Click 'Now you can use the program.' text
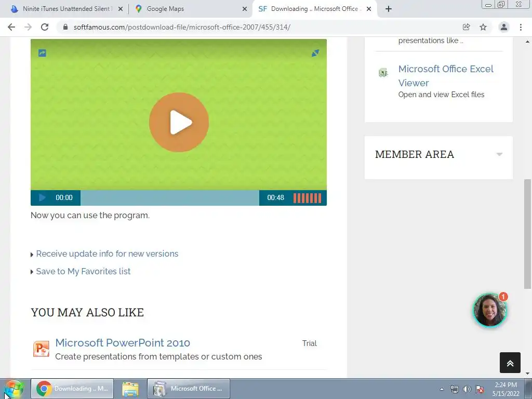532x399 pixels. 90,216
